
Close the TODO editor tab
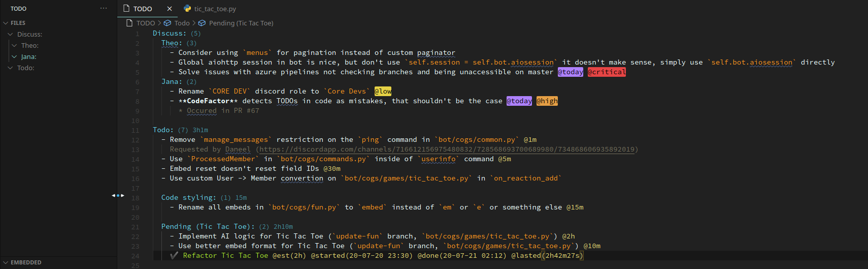[170, 9]
